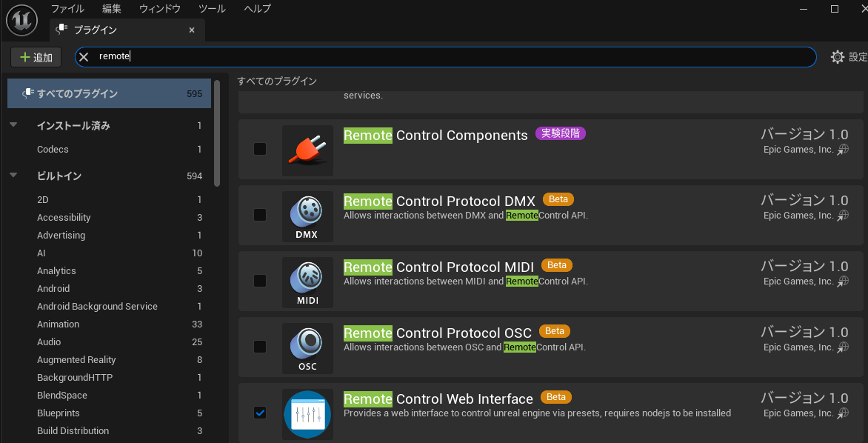Click the MIDI plugin icon

(x=307, y=281)
